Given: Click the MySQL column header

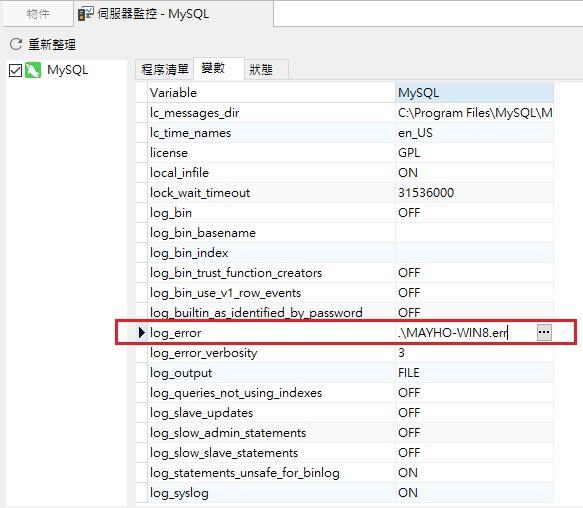Looking at the screenshot, I should tap(474, 93).
